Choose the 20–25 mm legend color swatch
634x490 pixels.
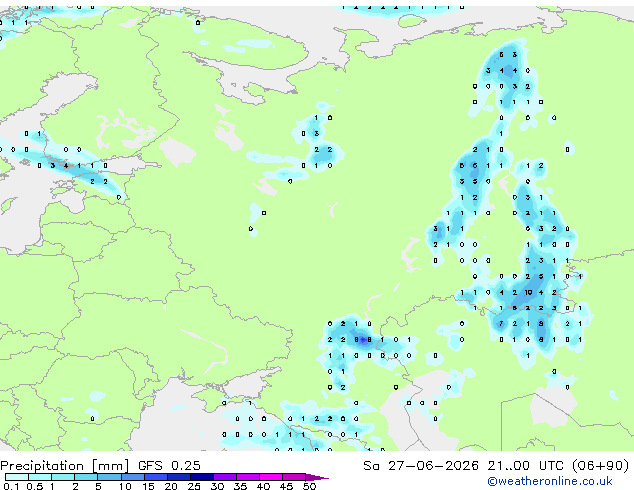click(x=179, y=477)
